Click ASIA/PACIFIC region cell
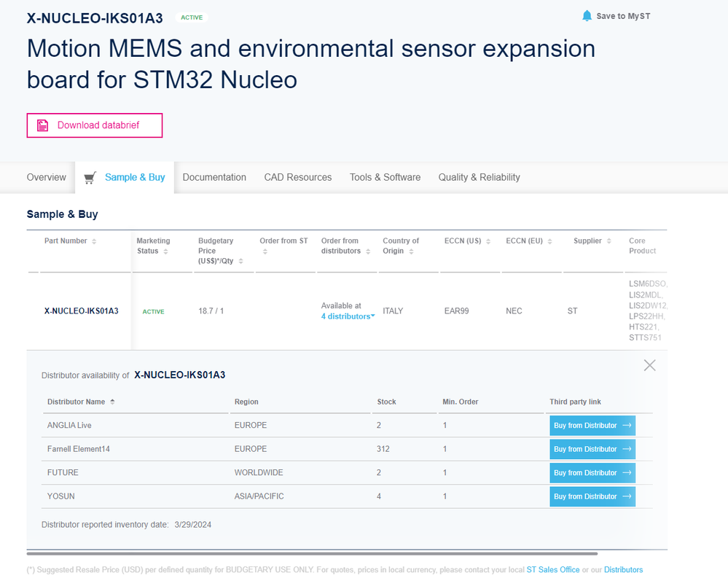The image size is (728, 586). click(259, 496)
